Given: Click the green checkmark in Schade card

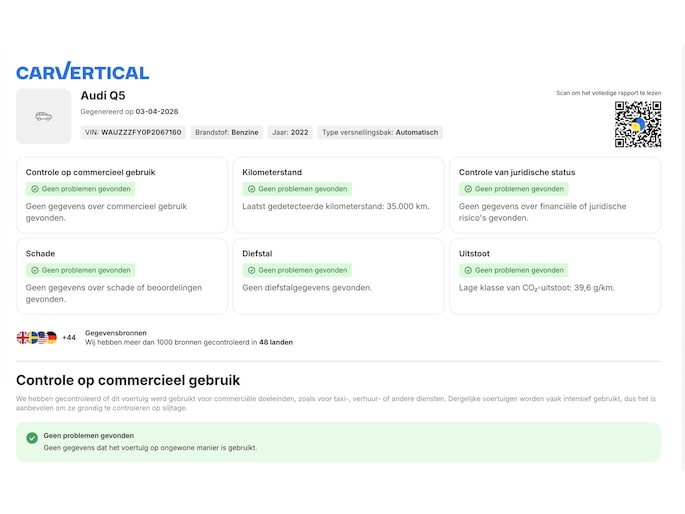Looking at the screenshot, I should point(34,270).
